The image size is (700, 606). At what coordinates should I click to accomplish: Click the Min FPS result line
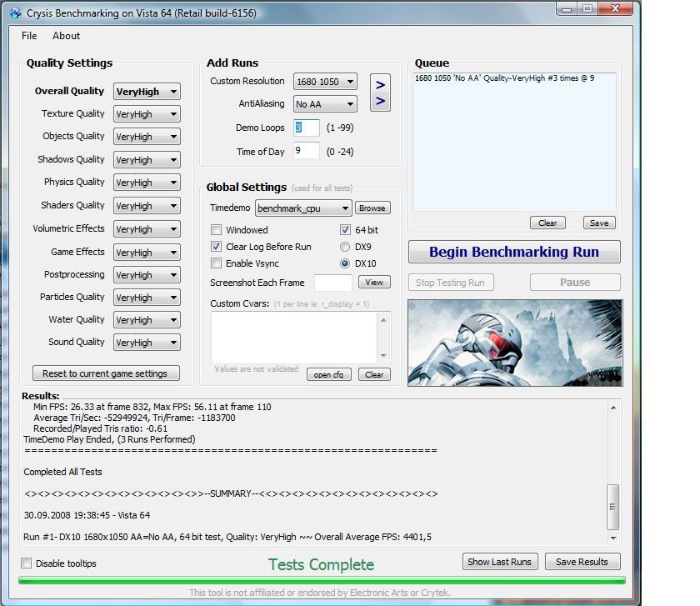point(152,407)
